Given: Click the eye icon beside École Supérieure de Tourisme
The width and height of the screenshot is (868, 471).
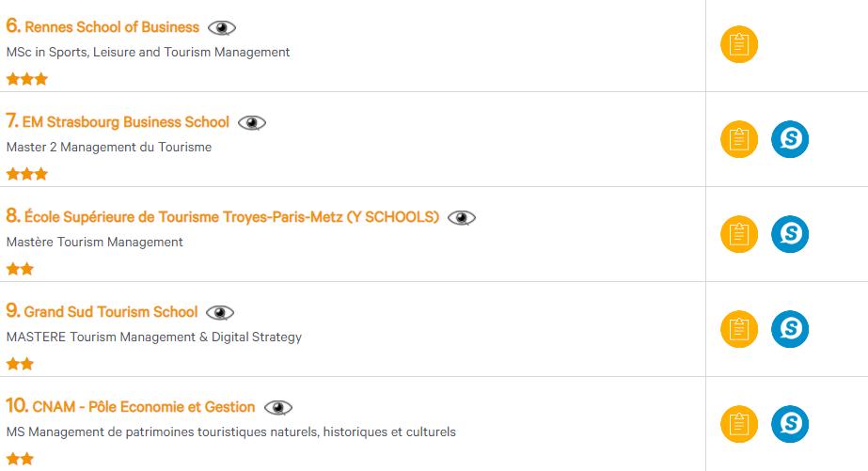Looking at the screenshot, I should tap(462, 217).
